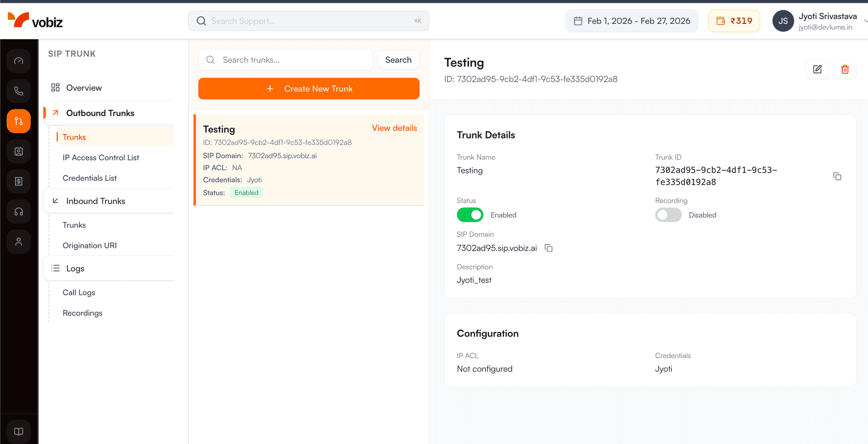The image size is (868, 444).
Task: Delete the Testing trunk via trash icon
Action: coord(844,69)
